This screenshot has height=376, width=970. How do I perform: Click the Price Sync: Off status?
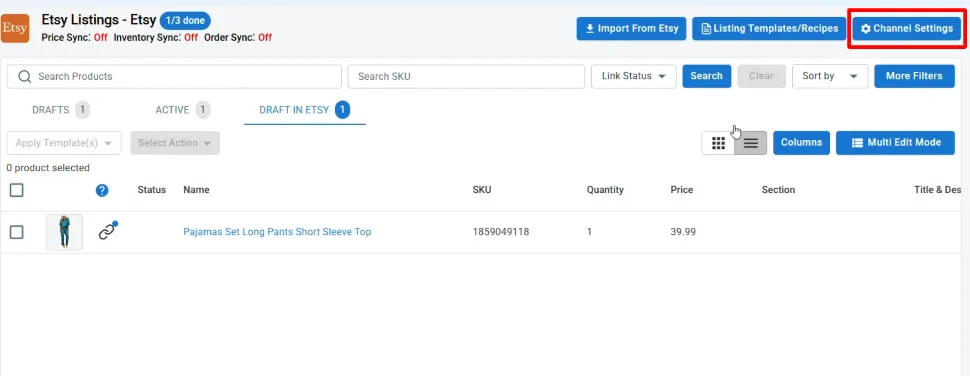coord(74,37)
